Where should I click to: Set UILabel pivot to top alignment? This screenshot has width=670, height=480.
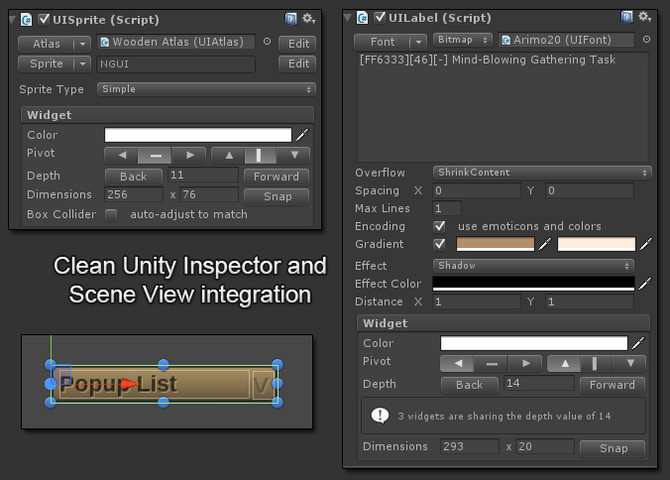coord(564,363)
